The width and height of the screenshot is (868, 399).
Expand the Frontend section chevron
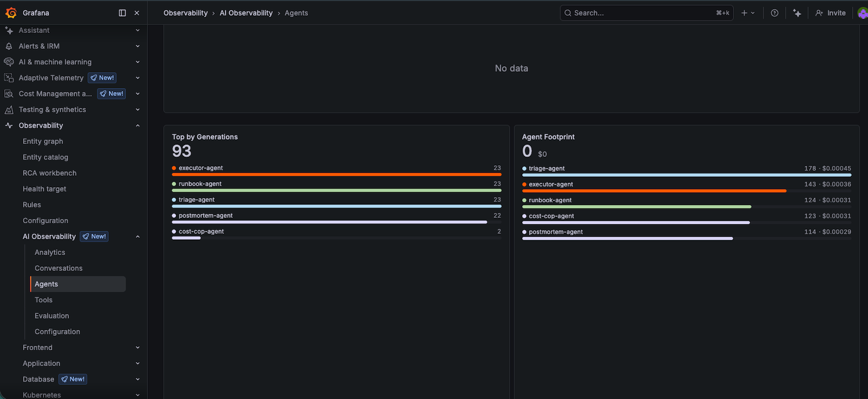(138, 348)
